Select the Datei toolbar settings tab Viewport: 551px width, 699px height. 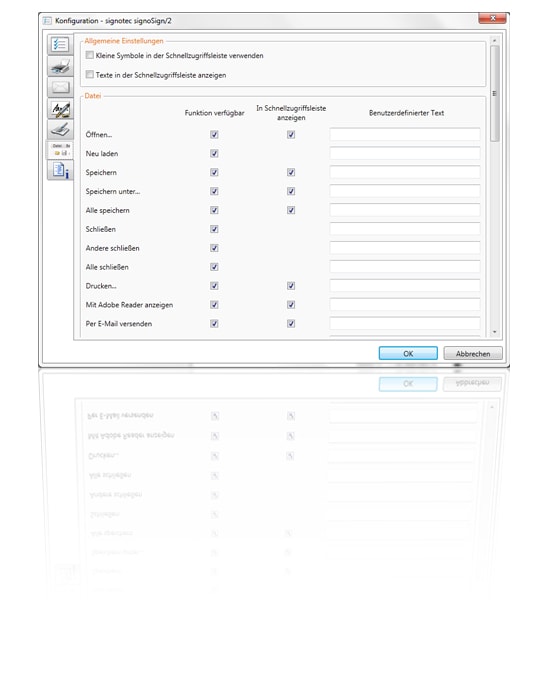pos(60,150)
